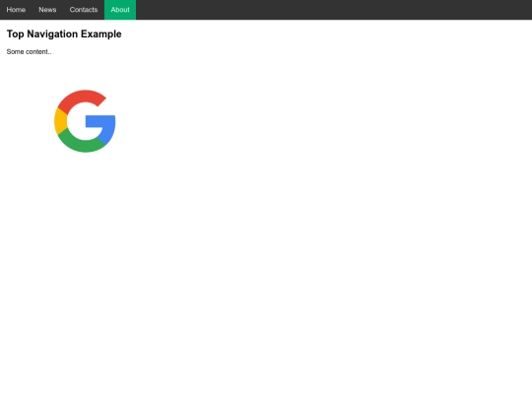Image resolution: width=532 pixels, height=399 pixels.
Task: Click the empty dark area of the navigation bar
Action: pyautogui.click(x=334, y=10)
